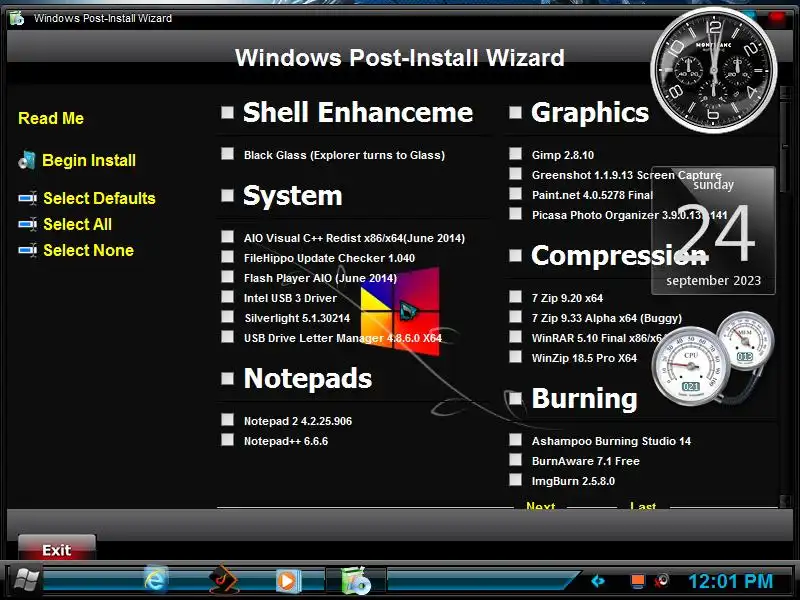
Task: Tick WinZip 18.5 Pro X64 checkbox
Action: pyautogui.click(x=515, y=357)
